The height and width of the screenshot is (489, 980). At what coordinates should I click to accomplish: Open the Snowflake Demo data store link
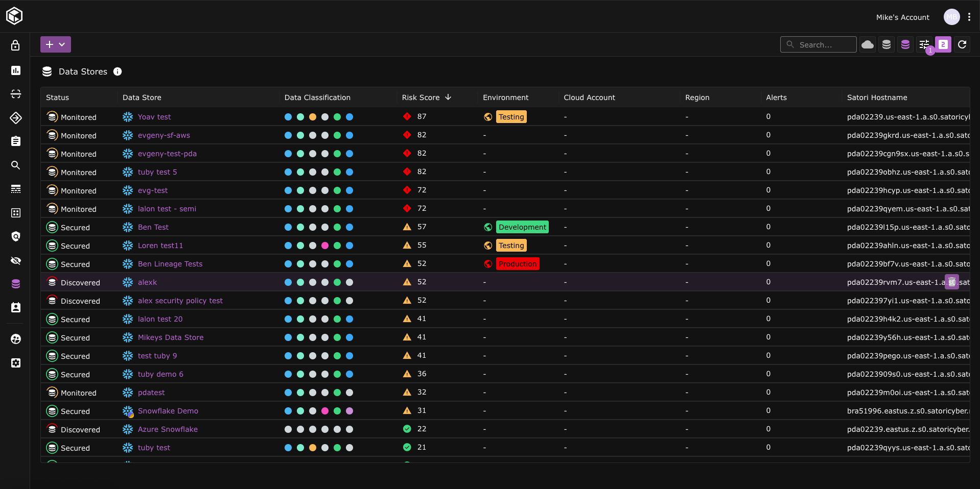168,411
